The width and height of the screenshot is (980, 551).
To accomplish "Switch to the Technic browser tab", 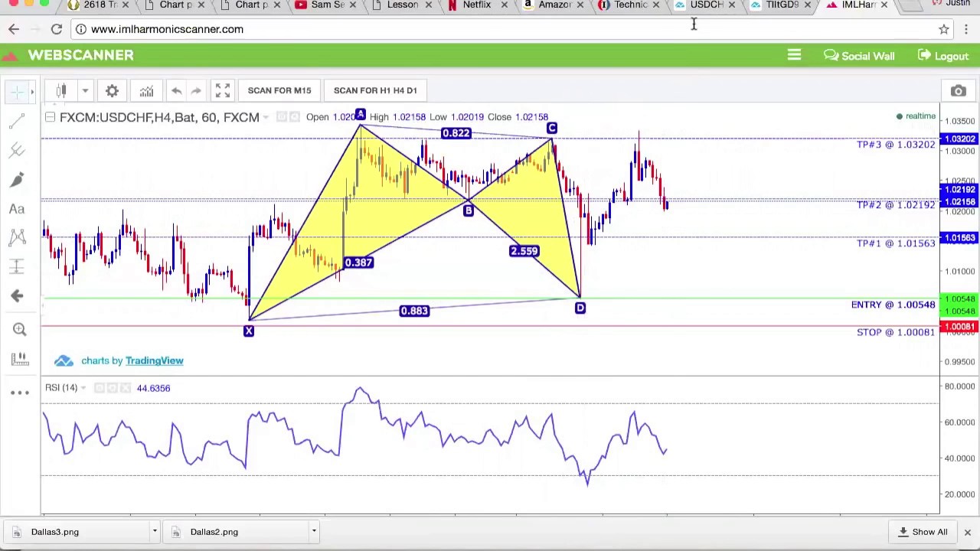I will click(629, 5).
